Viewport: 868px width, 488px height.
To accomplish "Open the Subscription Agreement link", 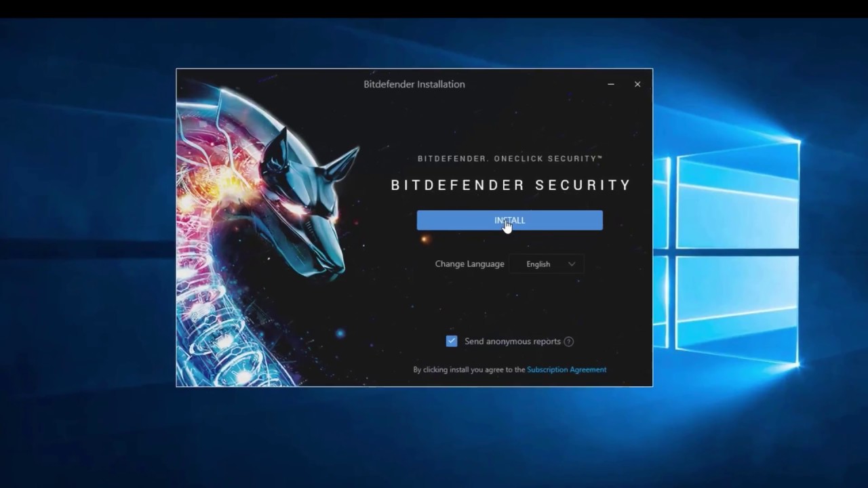I will 566,369.
